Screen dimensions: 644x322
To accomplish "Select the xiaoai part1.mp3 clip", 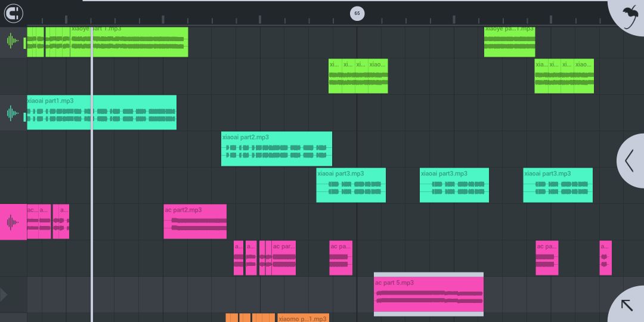I will coord(102,113).
